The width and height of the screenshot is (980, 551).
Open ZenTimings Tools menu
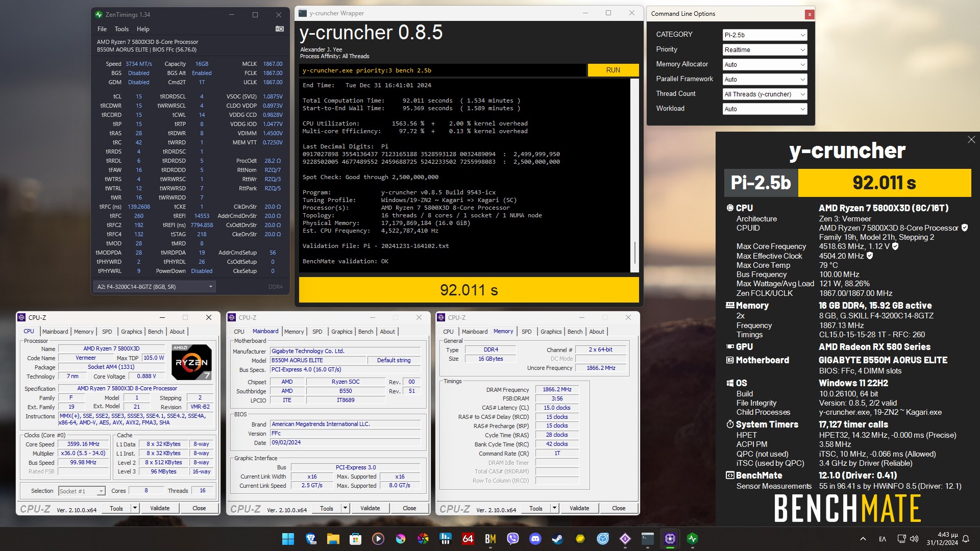pyautogui.click(x=121, y=29)
